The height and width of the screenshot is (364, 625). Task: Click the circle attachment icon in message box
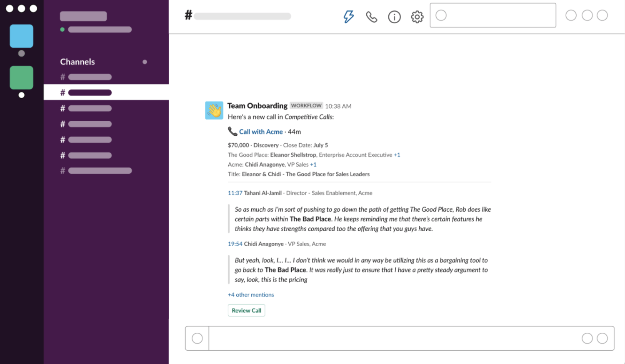click(x=197, y=338)
